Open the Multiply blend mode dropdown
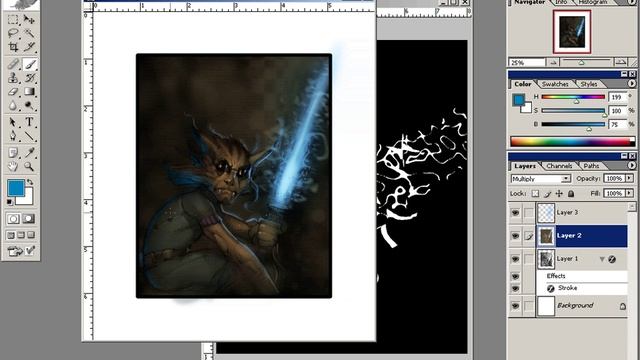The image size is (640, 360). click(x=566, y=179)
